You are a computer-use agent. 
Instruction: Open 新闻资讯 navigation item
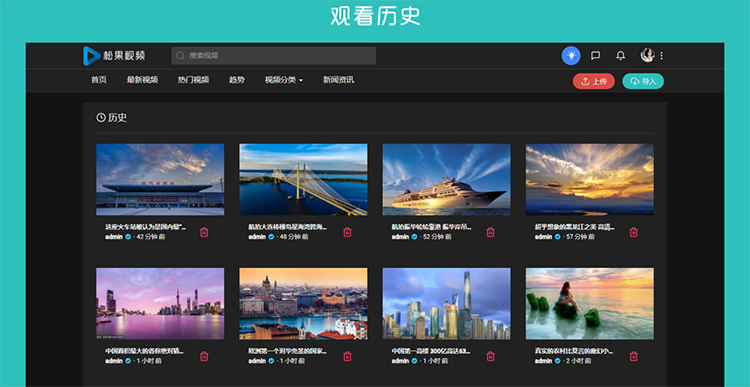(339, 80)
